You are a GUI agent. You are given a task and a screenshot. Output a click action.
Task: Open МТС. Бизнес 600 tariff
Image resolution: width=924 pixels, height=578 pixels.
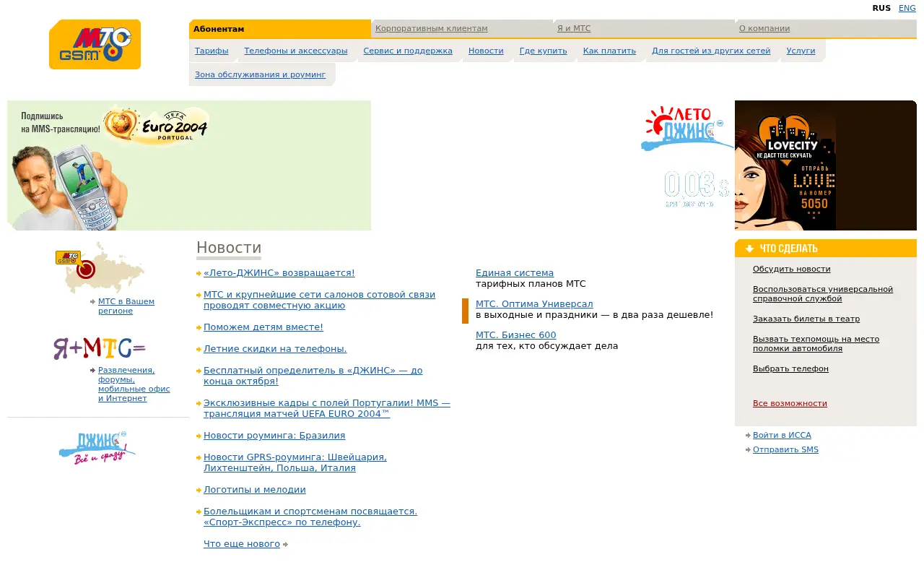pos(516,335)
